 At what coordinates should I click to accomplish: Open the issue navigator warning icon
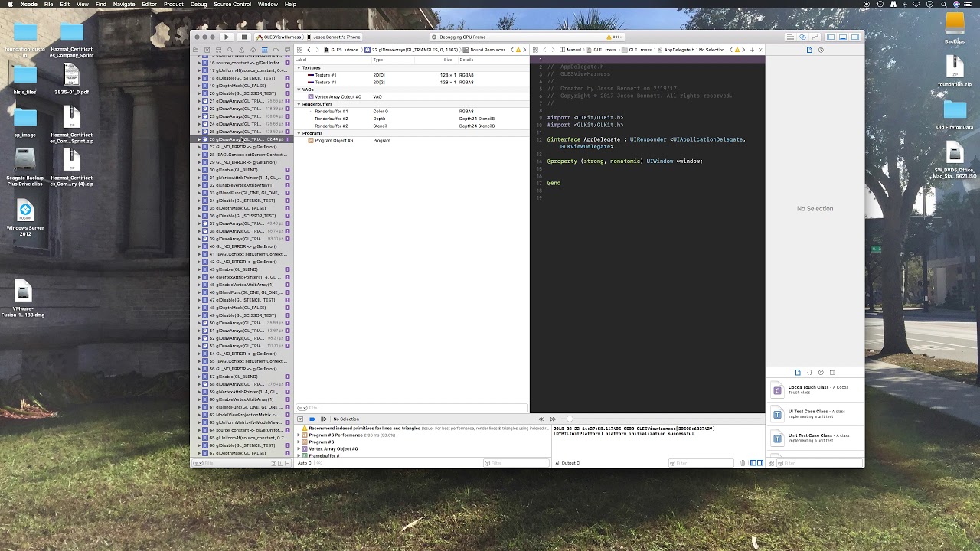point(241,50)
